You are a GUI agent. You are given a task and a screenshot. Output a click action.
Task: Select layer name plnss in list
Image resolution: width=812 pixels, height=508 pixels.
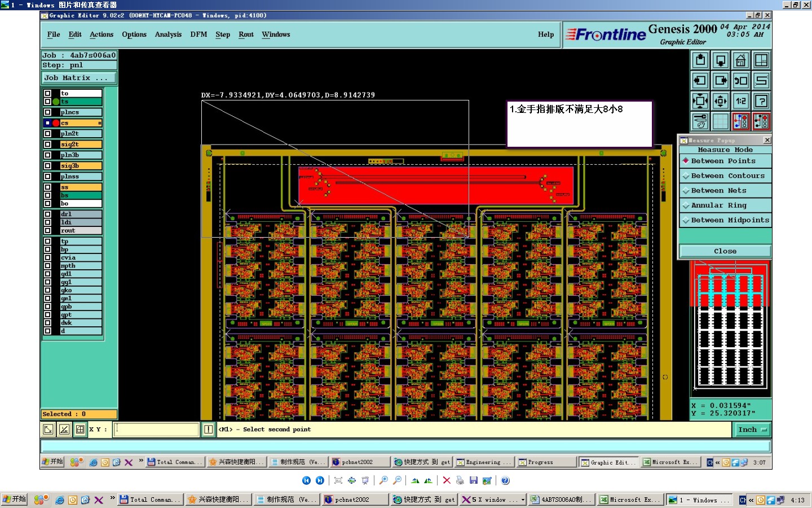click(x=81, y=177)
